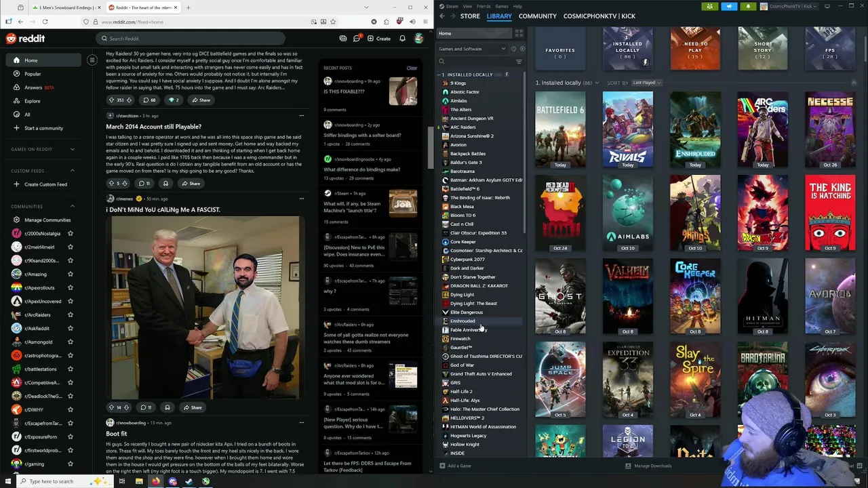
Task: Open Games and Software dropdown in Steam
Action: 472,49
